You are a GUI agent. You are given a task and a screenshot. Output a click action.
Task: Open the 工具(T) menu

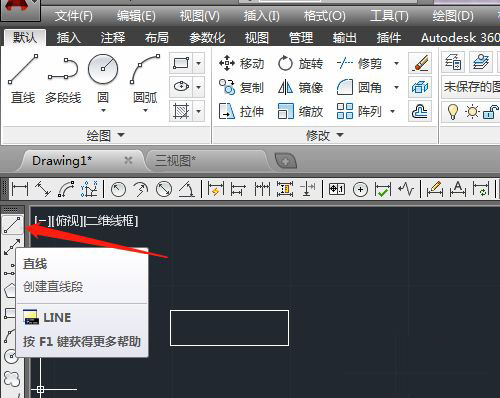pos(389,16)
